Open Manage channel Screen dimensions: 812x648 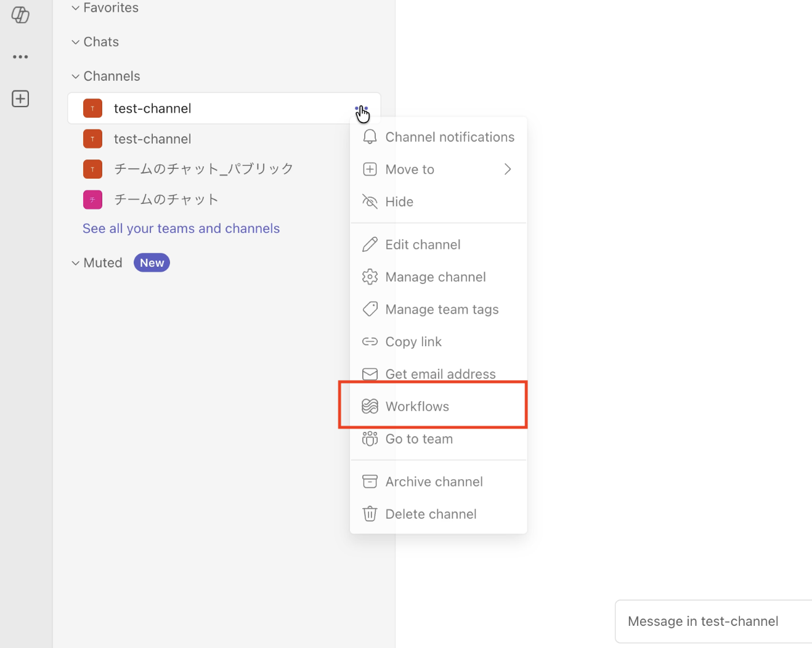[x=439, y=277]
